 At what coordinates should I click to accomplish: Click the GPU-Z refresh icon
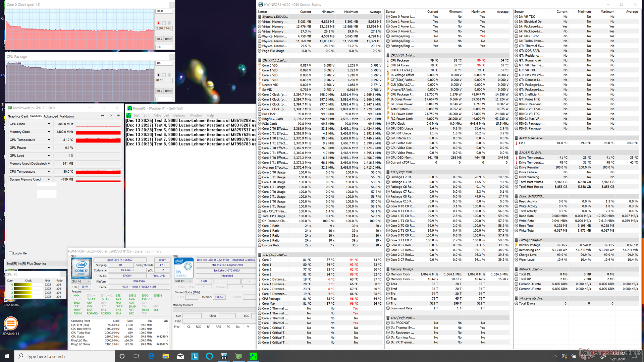(x=111, y=116)
